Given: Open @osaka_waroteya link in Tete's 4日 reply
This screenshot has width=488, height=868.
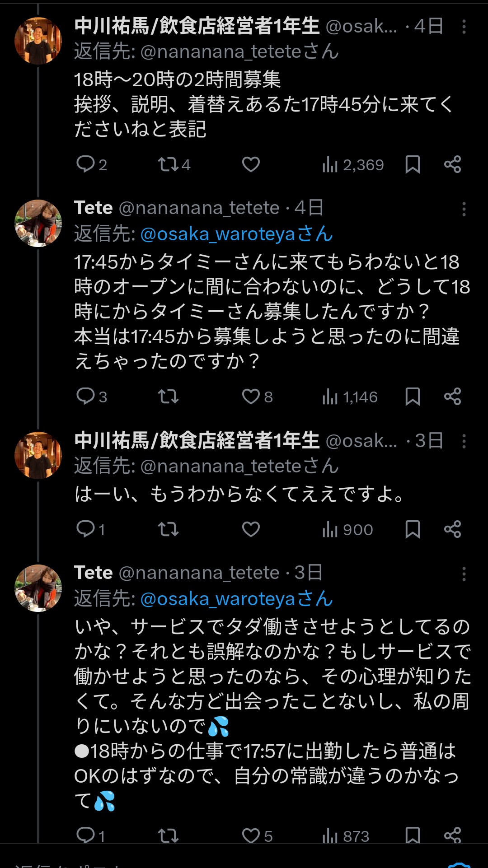Looking at the screenshot, I should 236,234.
